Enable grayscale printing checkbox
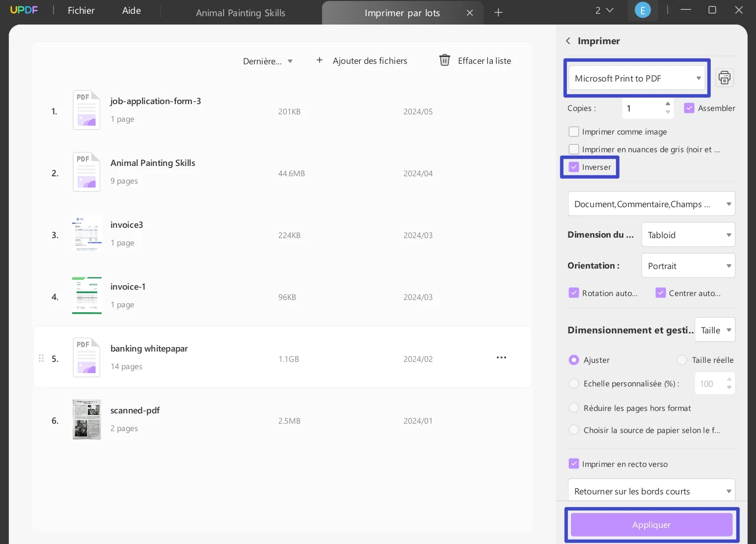 click(574, 149)
